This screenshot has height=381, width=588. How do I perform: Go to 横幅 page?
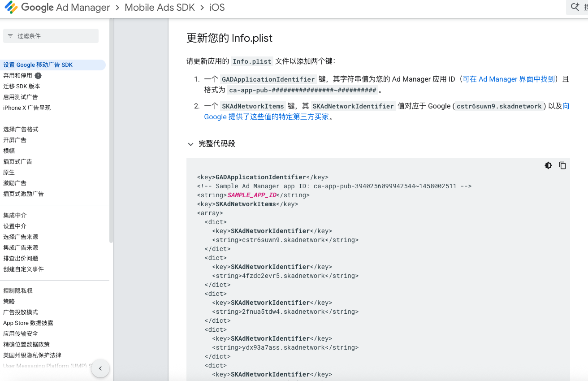coord(9,151)
